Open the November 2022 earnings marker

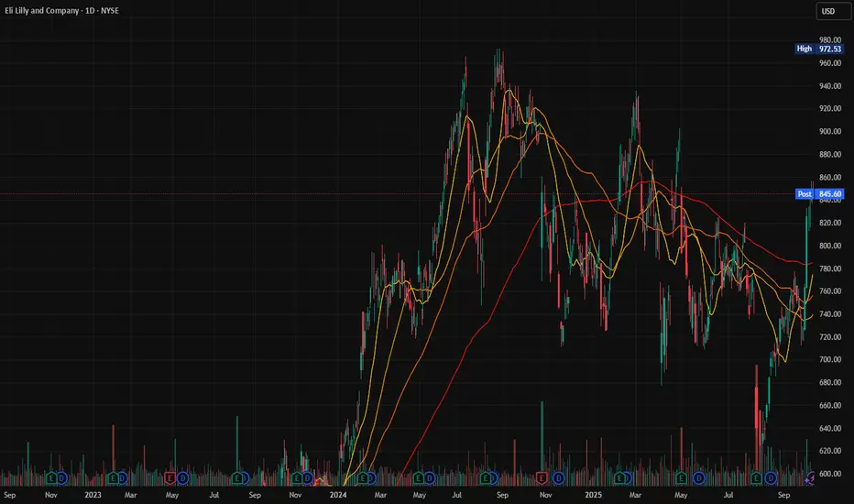click(x=51, y=478)
